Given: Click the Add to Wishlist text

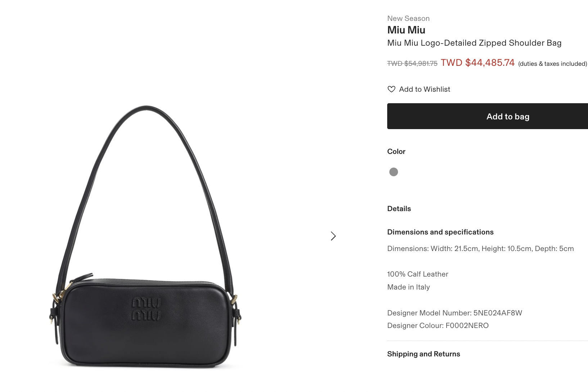Looking at the screenshot, I should tap(425, 89).
